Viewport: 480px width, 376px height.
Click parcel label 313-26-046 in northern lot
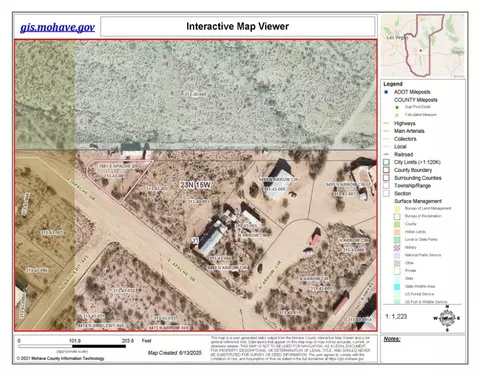click(x=195, y=94)
